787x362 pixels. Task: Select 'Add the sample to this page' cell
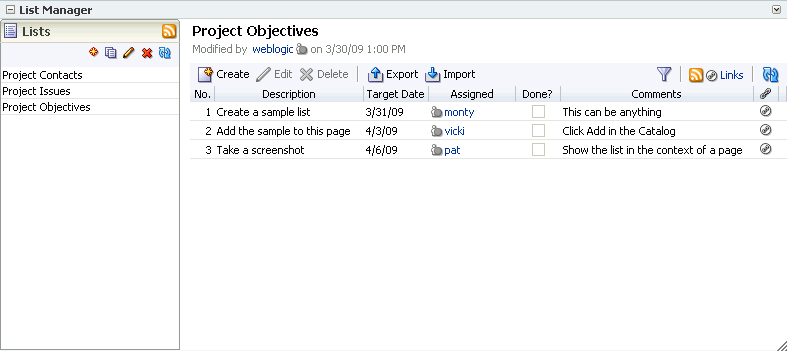283,131
